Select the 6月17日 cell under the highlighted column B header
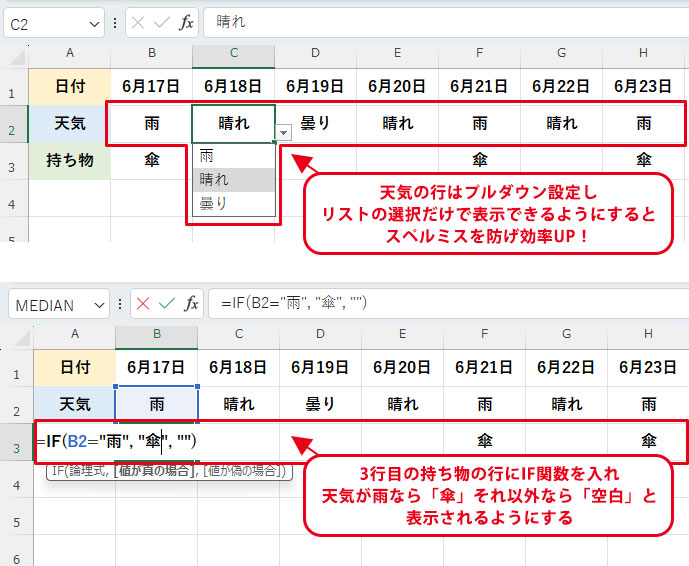Image resolution: width=689 pixels, height=566 pixels. click(x=156, y=367)
